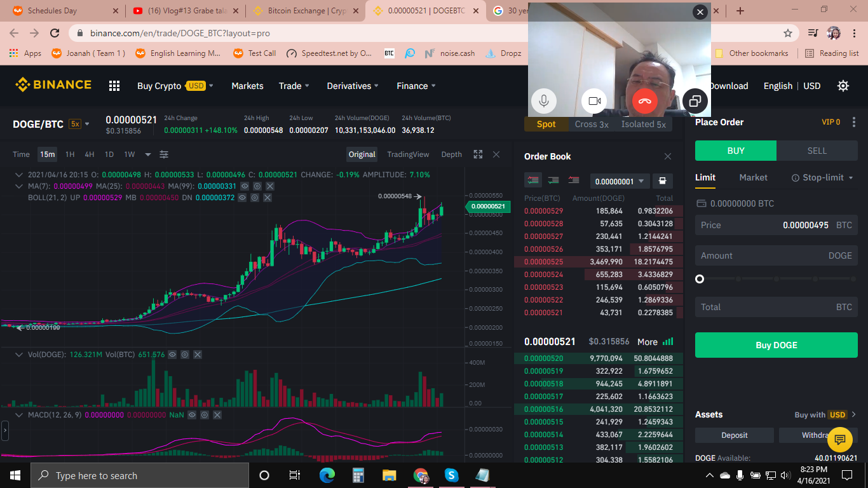
Task: Open the Windows Start menu
Action: [15, 475]
